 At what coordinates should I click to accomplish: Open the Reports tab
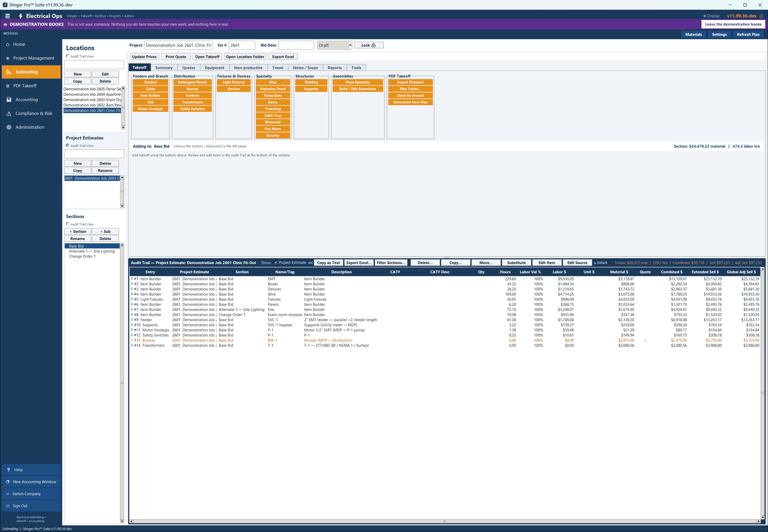[335, 68]
